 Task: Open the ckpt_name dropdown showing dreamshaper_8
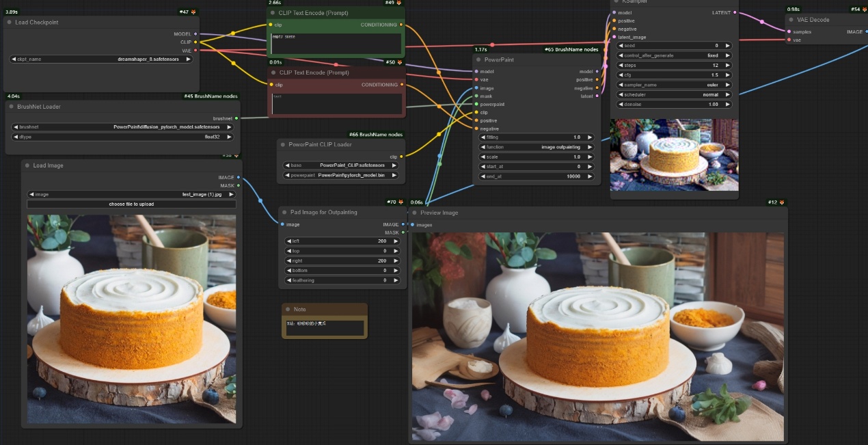[101, 59]
